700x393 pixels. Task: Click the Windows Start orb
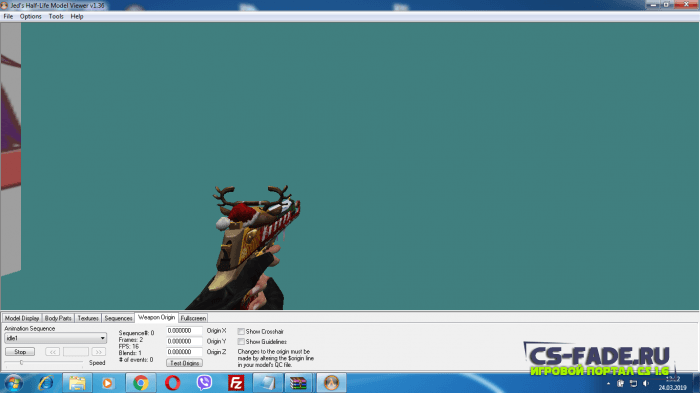13,383
